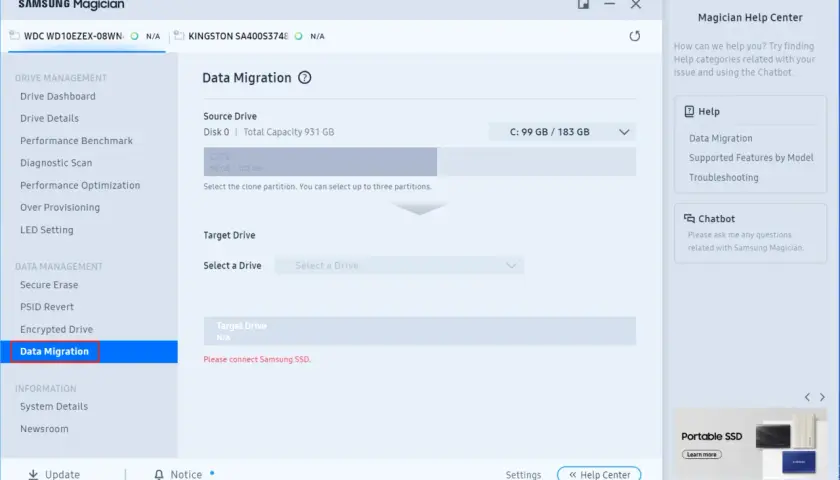Click the KINGSTON drive status indicator circle
840x480 pixels.
click(298, 36)
